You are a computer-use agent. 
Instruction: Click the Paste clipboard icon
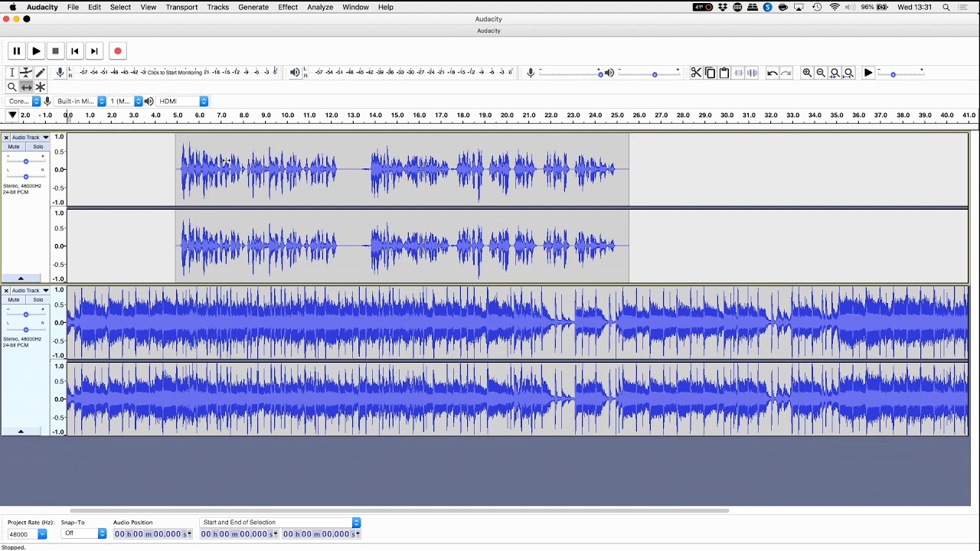[x=724, y=73]
